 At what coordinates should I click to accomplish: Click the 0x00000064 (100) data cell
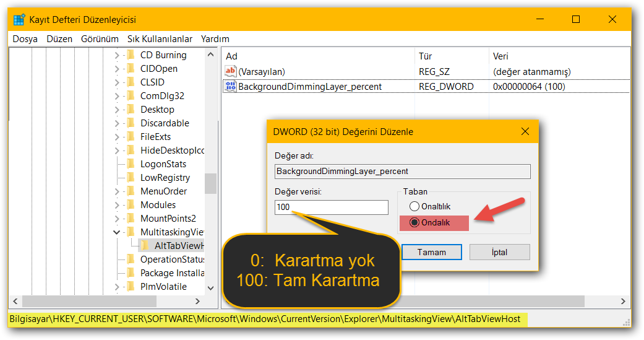[529, 87]
